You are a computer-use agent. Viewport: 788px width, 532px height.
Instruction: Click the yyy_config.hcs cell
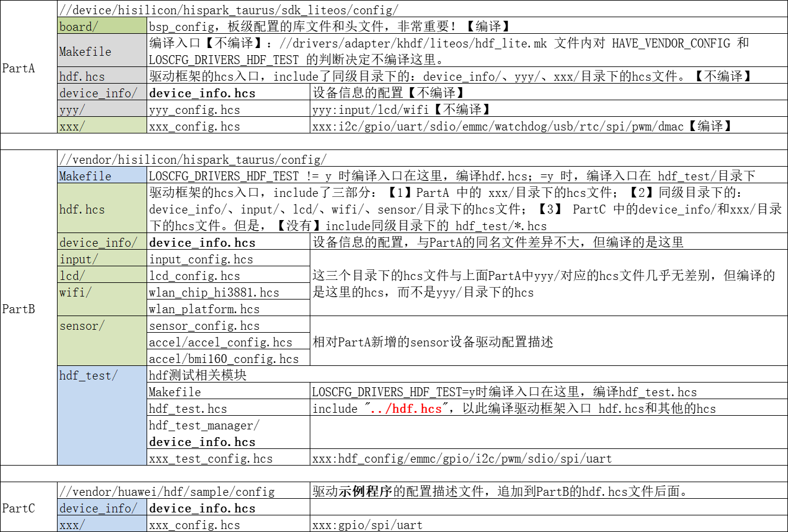[x=228, y=109]
